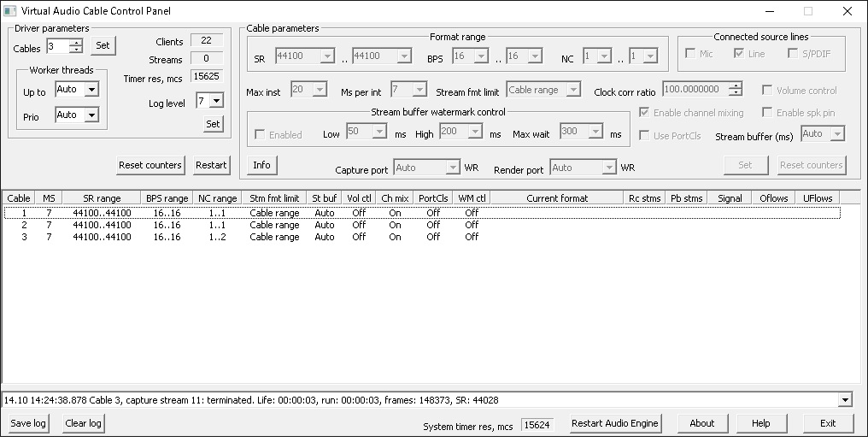Toggle the Mic source line checkbox

(x=690, y=53)
